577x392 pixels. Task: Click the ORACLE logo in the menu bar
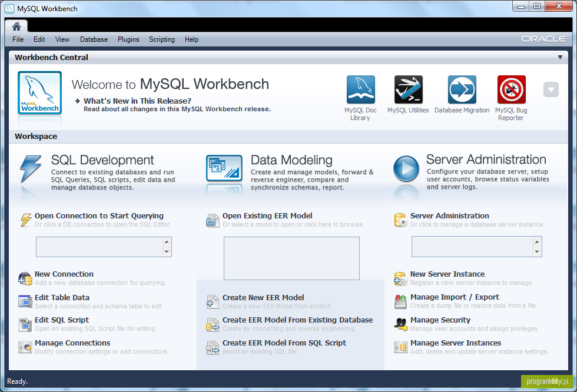[543, 39]
